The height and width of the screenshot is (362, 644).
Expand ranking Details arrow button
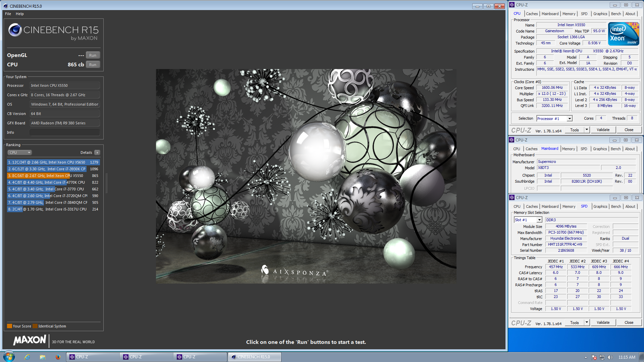click(x=97, y=153)
